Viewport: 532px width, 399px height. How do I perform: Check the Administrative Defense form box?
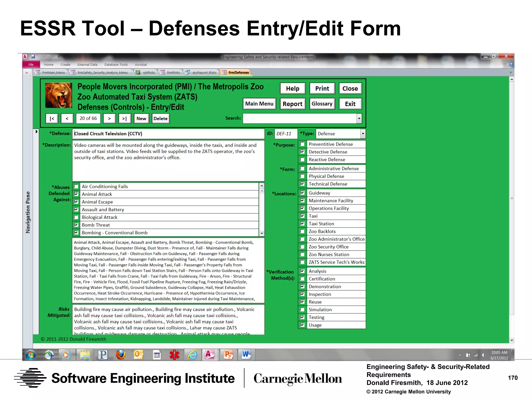[302, 169]
